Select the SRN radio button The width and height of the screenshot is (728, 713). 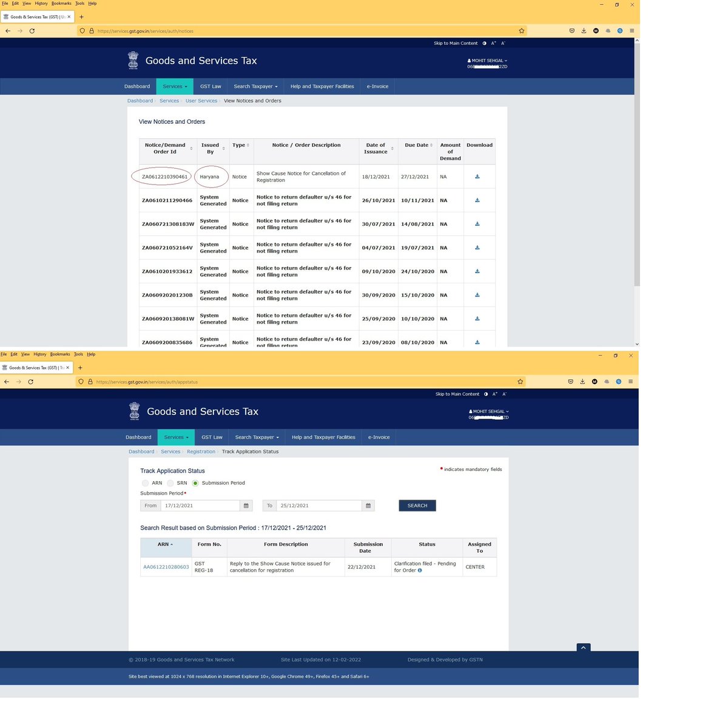pyautogui.click(x=170, y=483)
